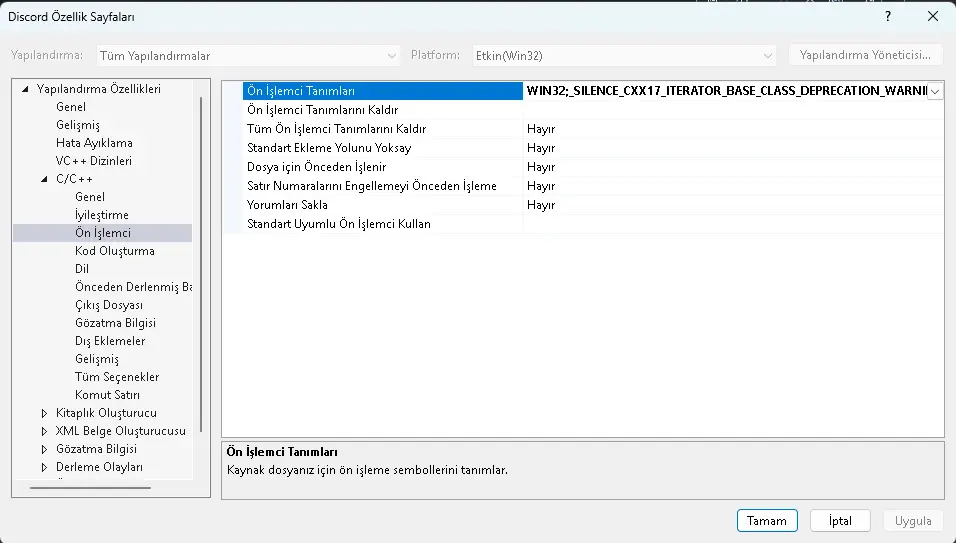Expand the XML Belge Oluşturucusu node
Image resolution: width=956 pixels, height=543 pixels.
tap(44, 431)
